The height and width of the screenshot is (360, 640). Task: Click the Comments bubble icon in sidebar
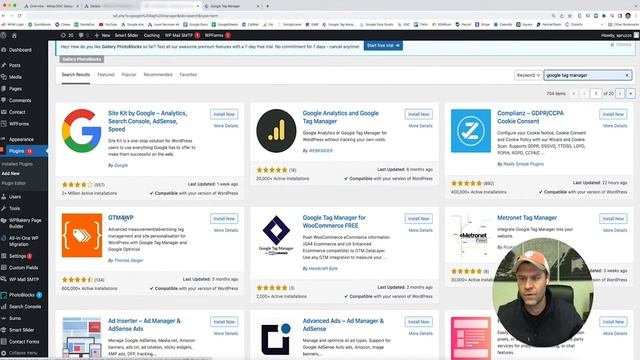(4, 100)
